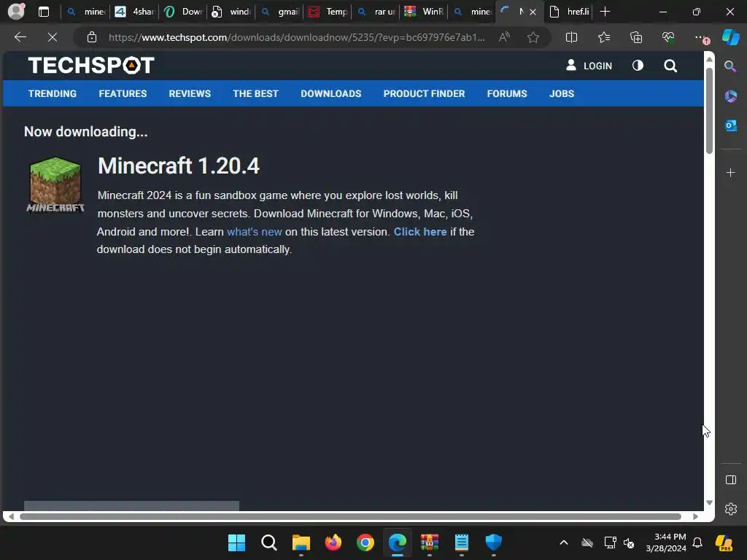747x560 pixels.
Task: Toggle sidebar visibility icon
Action: click(x=731, y=480)
